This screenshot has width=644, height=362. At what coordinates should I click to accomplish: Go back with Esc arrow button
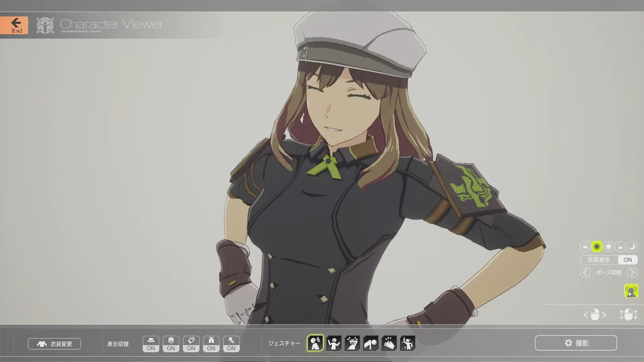point(14,25)
